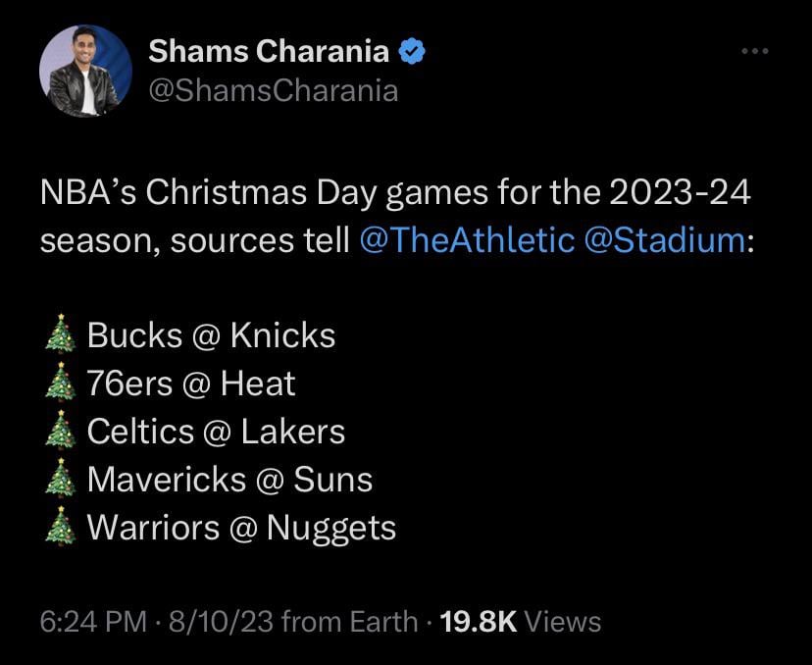This screenshot has height=665, width=812.
Task: Click the tree emoji beside Celtics @ Lakers
Action: [x=61, y=432]
